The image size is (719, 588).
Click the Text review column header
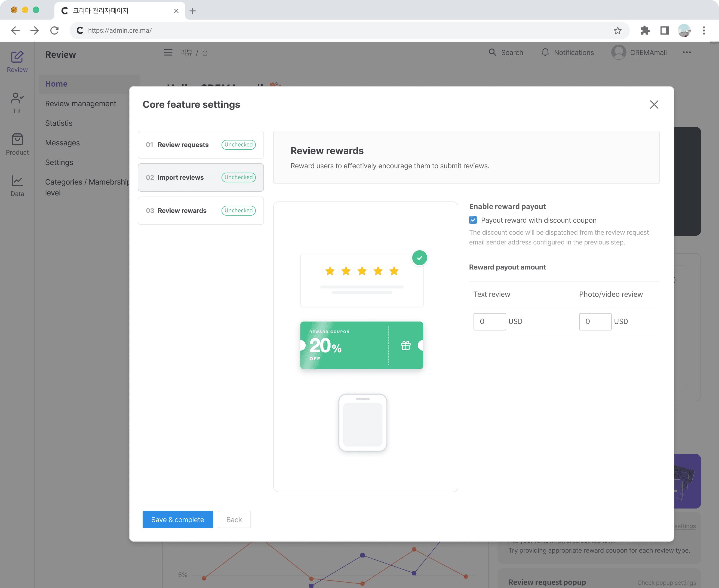click(492, 294)
